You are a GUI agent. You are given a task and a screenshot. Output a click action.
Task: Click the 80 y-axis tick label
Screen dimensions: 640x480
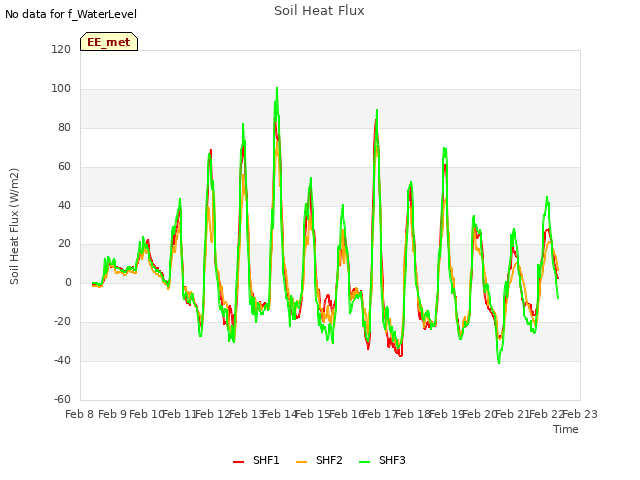pos(64,127)
